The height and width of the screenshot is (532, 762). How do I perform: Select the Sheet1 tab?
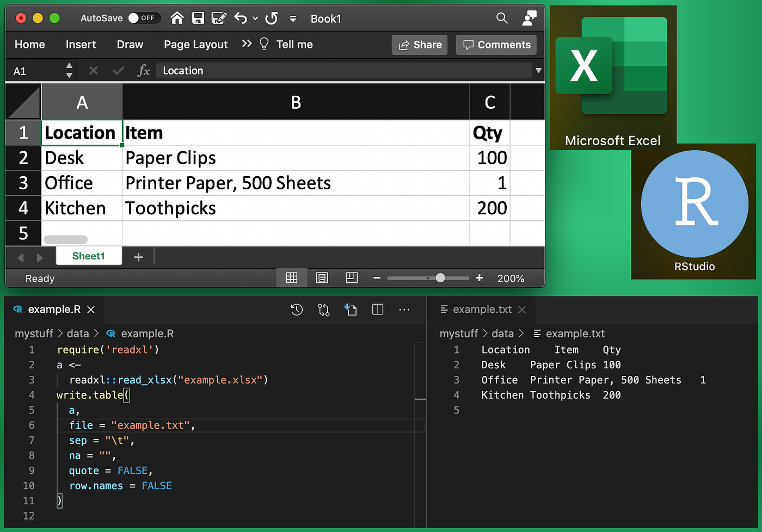[x=89, y=256]
